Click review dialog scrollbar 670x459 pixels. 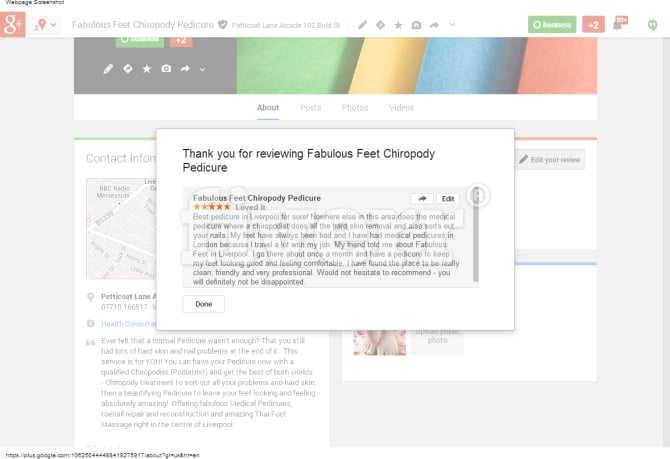click(476, 234)
